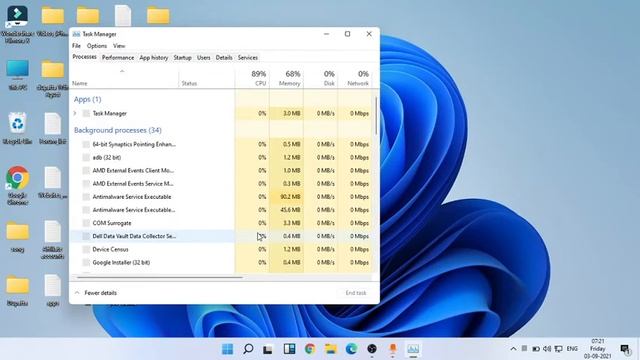The image size is (640, 360).
Task: Click the Task Manager taskbar icon
Action: 413,349
